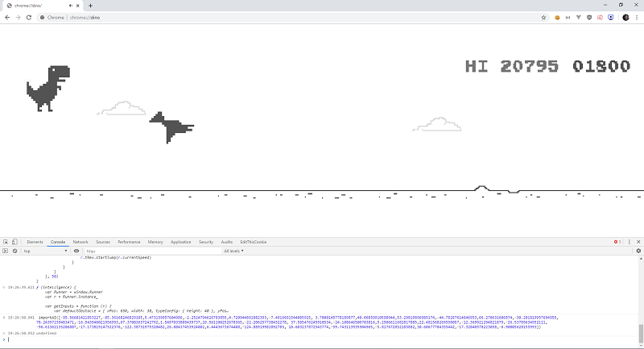Click the T-Rex dinosaur in the game
644x349 pixels.
(48, 89)
